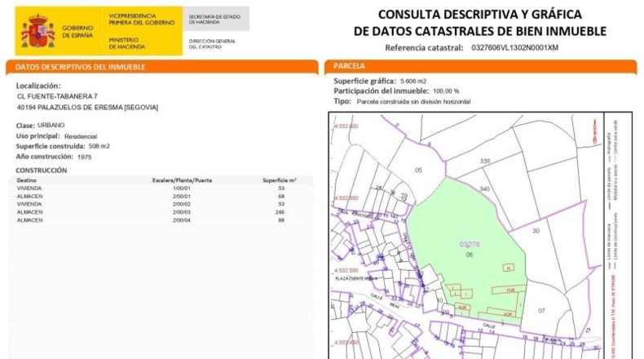Viewport: 644px width, 359px height.
Task: Click the 'Referencia catastral:' label
Action: tap(424, 47)
